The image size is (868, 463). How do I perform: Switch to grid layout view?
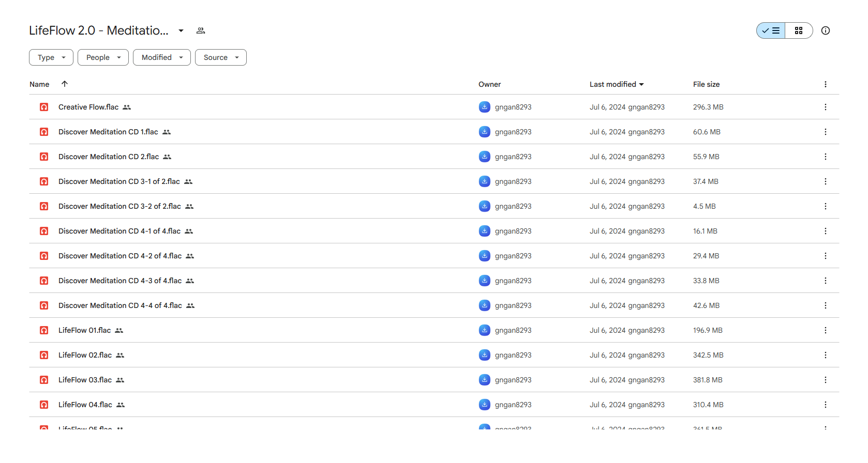799,30
